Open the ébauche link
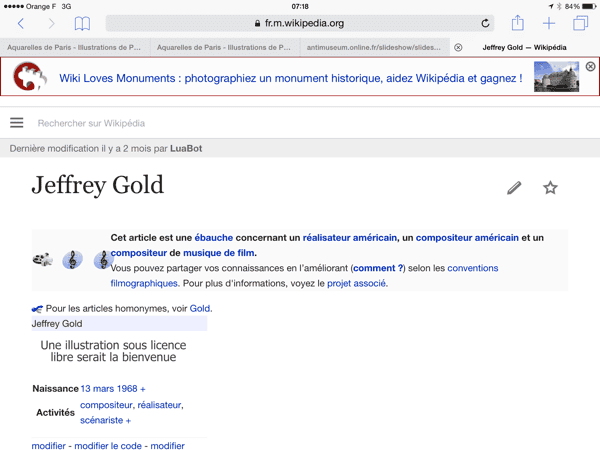600x450 pixels. [214, 238]
